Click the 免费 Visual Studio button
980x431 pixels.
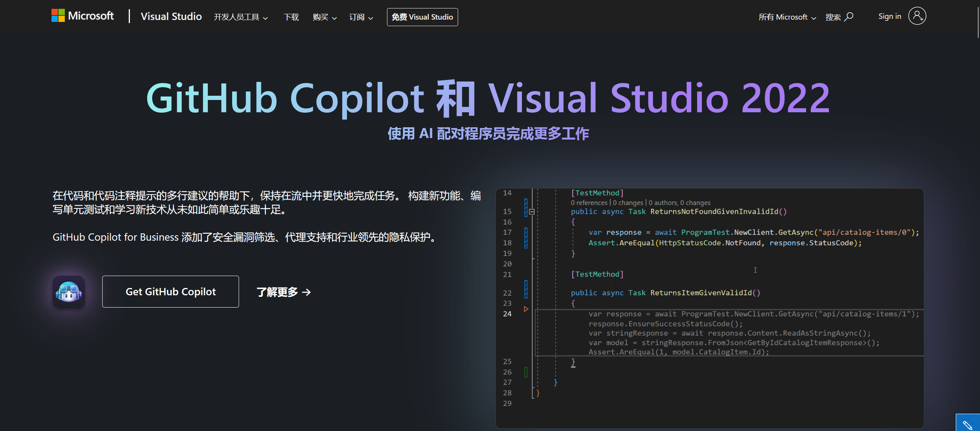(x=422, y=17)
